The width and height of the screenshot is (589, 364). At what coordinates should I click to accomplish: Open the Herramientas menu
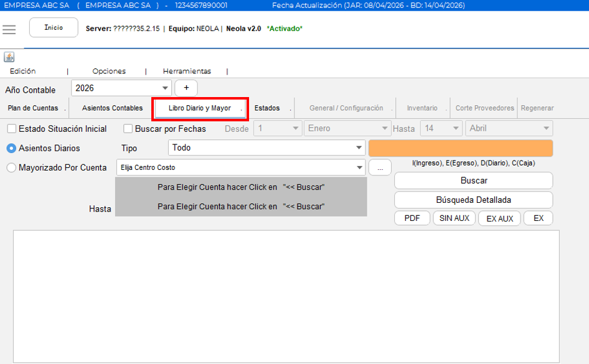tap(187, 72)
